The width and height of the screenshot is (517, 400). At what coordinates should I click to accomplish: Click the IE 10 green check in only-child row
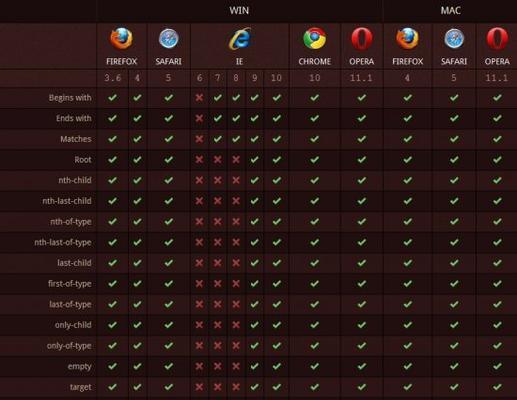click(x=276, y=325)
